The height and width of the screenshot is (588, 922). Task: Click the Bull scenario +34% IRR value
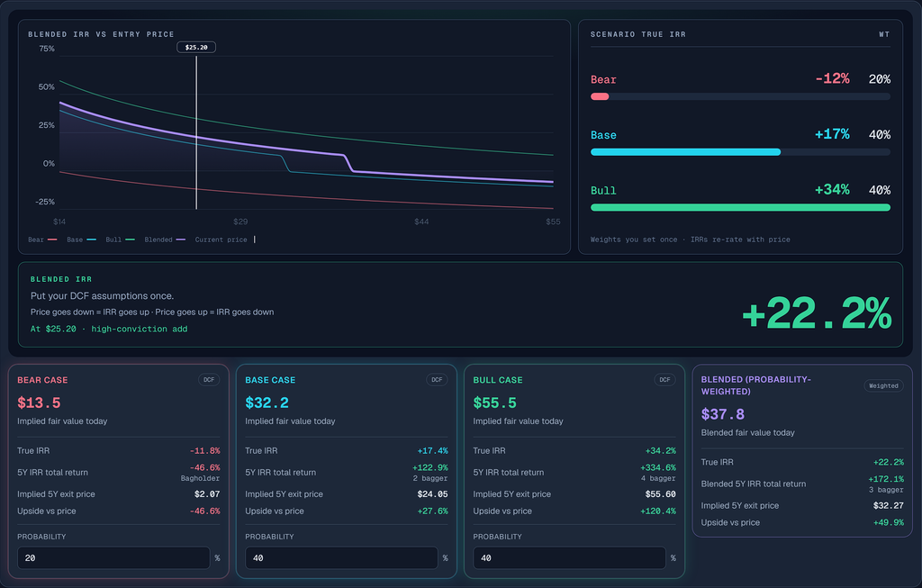[832, 190]
